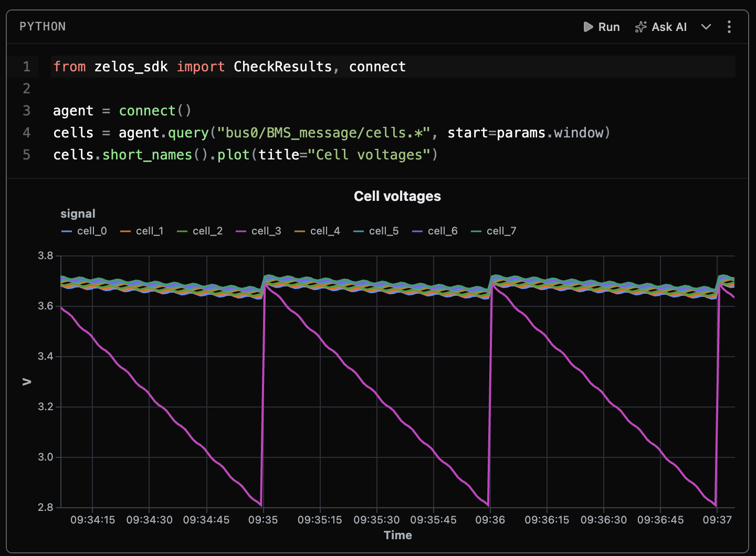Toggle cell_7 legend entry
Screen dimensions: 756x556
493,231
